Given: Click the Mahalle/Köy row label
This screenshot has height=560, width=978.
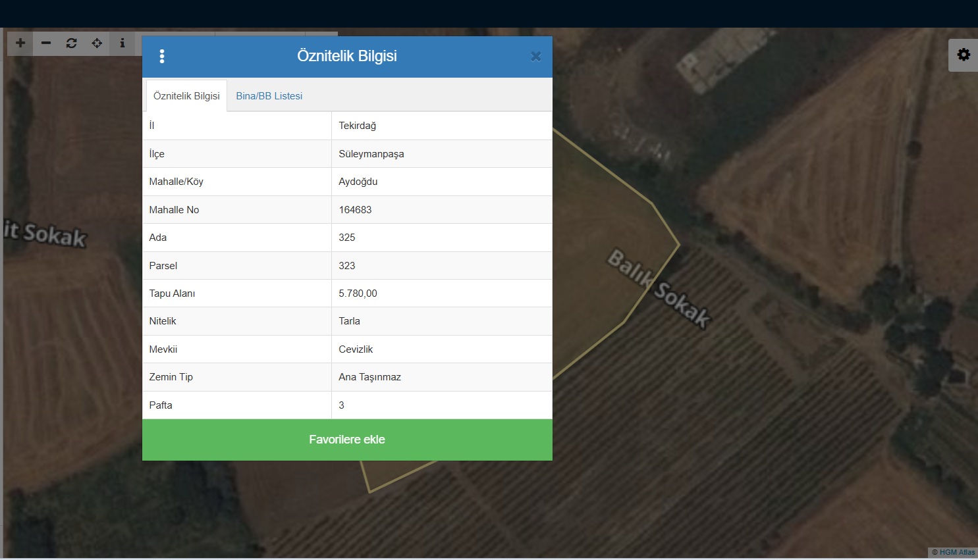Looking at the screenshot, I should point(176,182).
